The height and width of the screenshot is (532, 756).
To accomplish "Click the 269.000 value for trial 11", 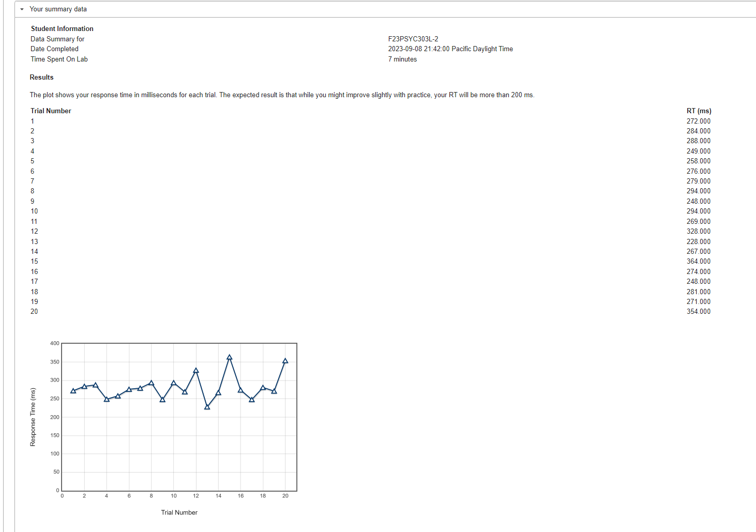I will coord(698,222).
